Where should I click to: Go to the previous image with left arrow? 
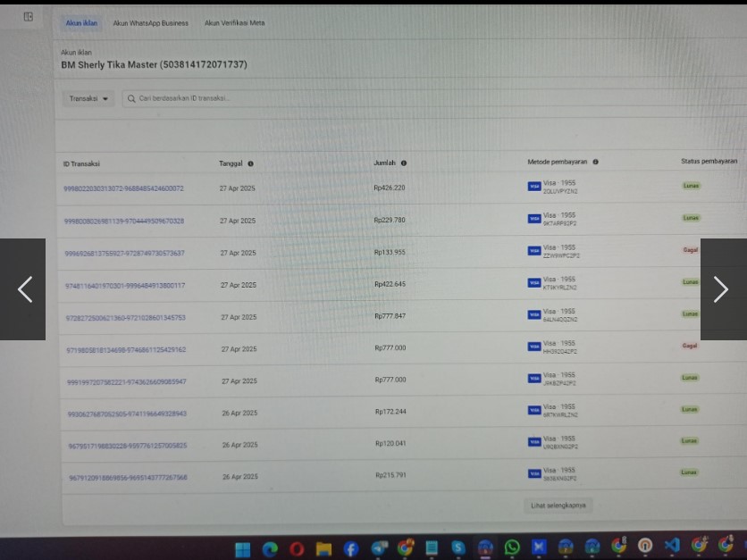point(24,289)
